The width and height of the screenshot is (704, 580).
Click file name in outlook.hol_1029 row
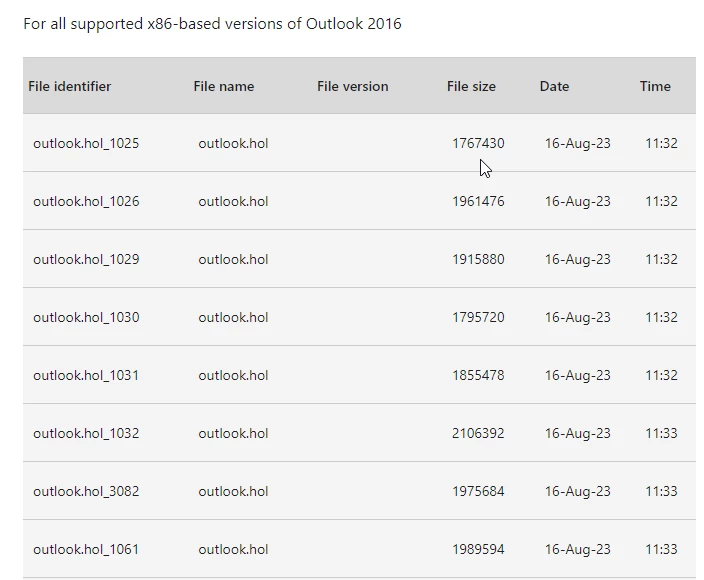pos(233,259)
